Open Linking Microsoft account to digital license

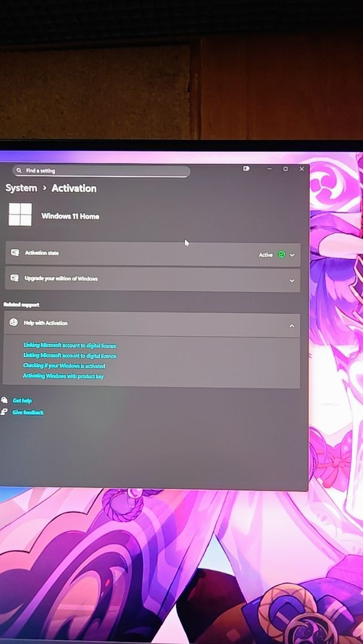click(70, 345)
